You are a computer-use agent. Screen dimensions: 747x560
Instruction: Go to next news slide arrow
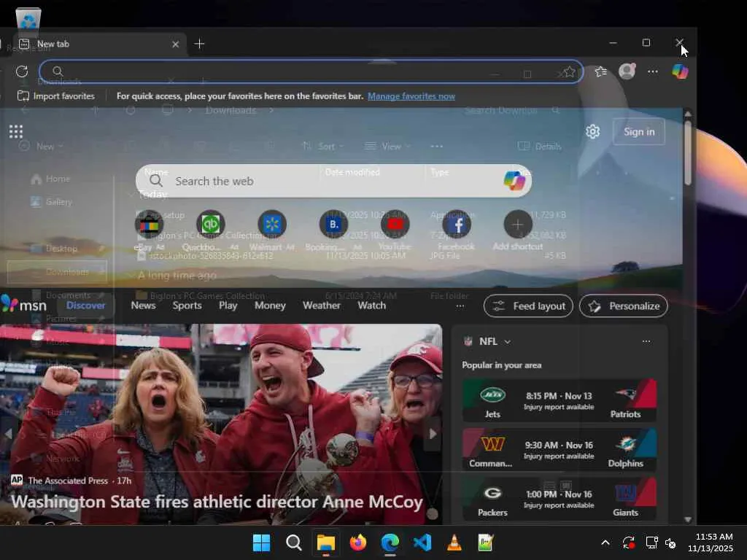(433, 434)
